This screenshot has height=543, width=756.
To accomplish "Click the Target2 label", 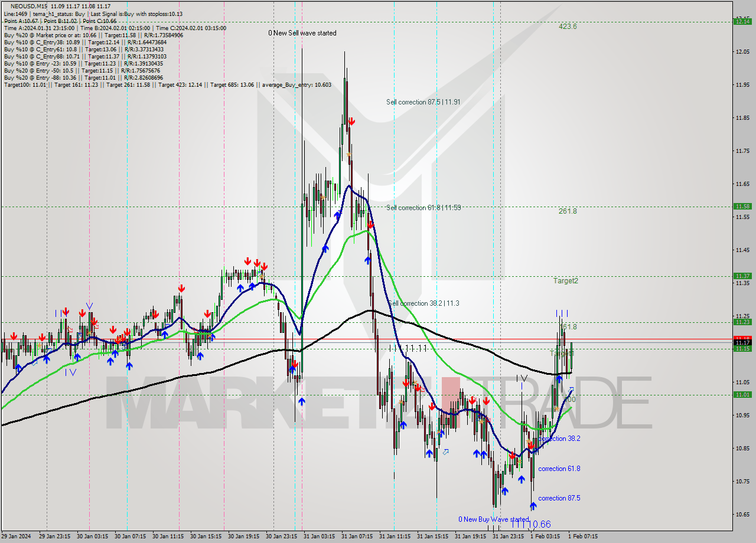I will (x=566, y=281).
